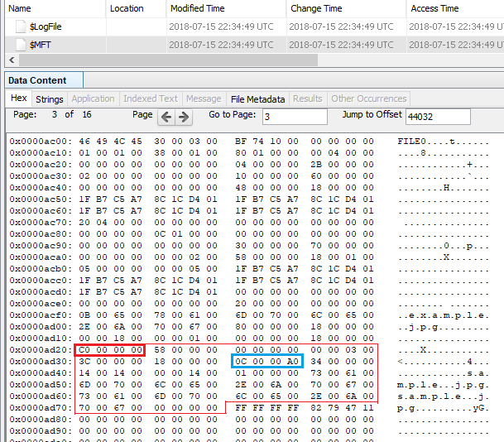Click hex offset 0x0000acf0 label
Image resolution: width=504 pixels, height=442 pixels.
click(41, 315)
